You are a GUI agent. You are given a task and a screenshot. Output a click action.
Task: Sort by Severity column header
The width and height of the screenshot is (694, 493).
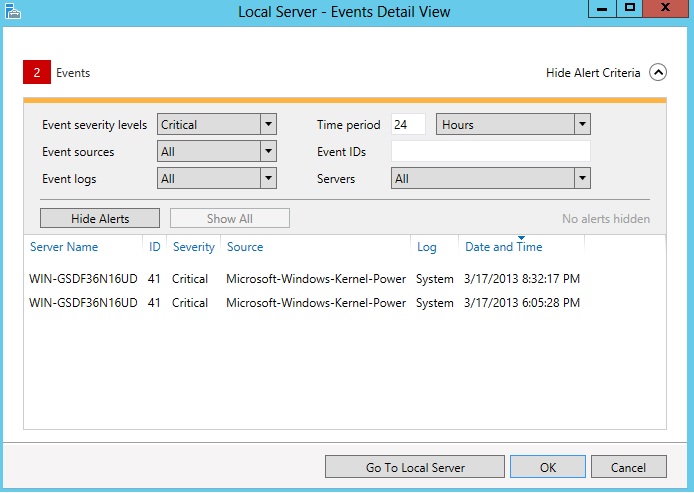[193, 247]
